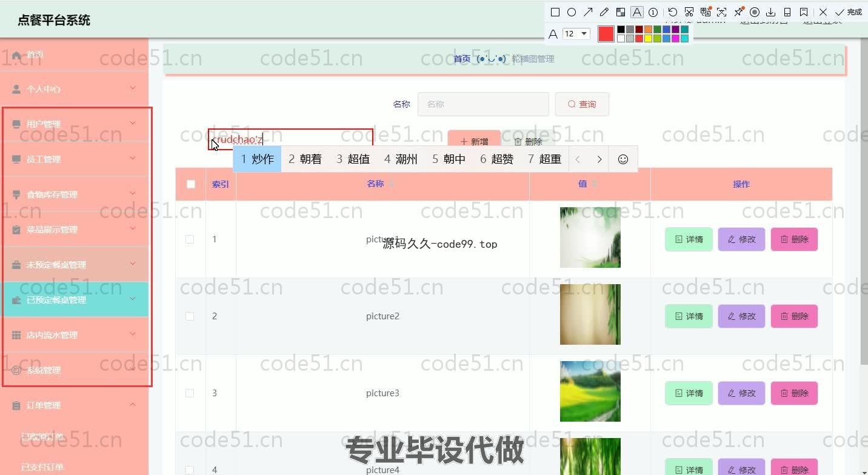The image size is (868, 475).
Task: Click the page vertical scrollbar
Action: tap(864, 200)
